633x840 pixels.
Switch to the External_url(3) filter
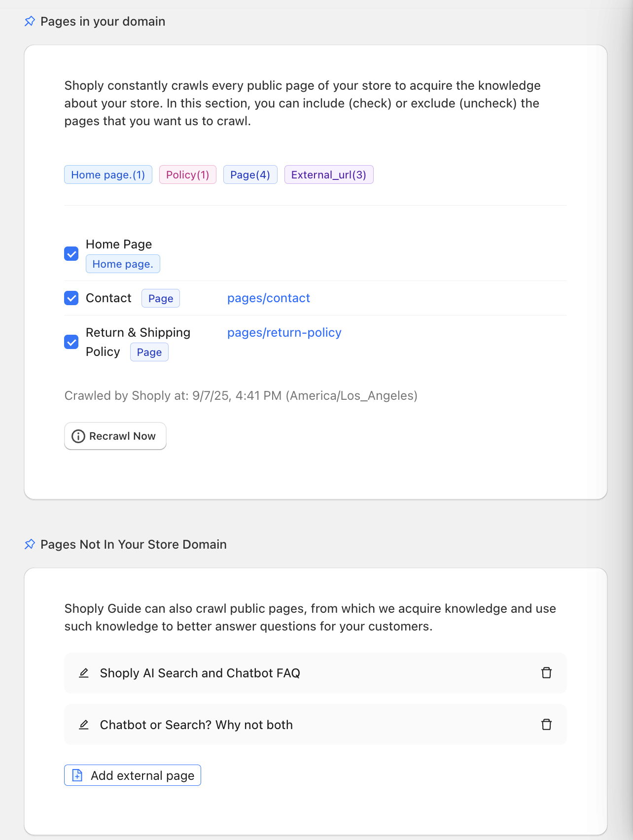tap(328, 175)
